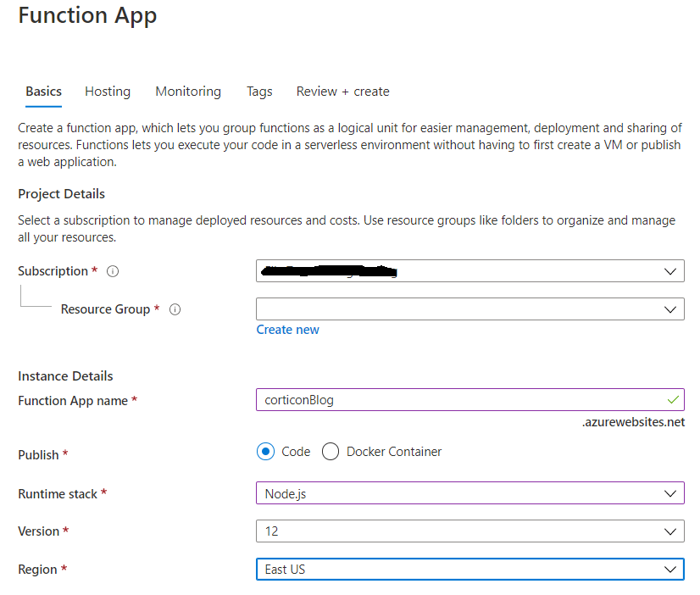This screenshot has width=700, height=595.
Task: Select the Basics tab
Action: point(43,92)
